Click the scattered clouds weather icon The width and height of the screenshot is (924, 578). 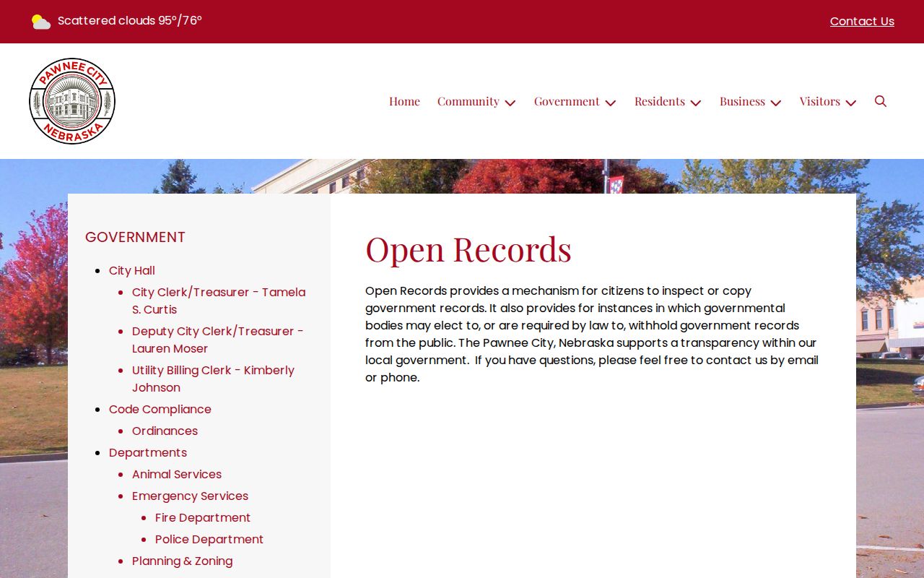pyautogui.click(x=41, y=22)
